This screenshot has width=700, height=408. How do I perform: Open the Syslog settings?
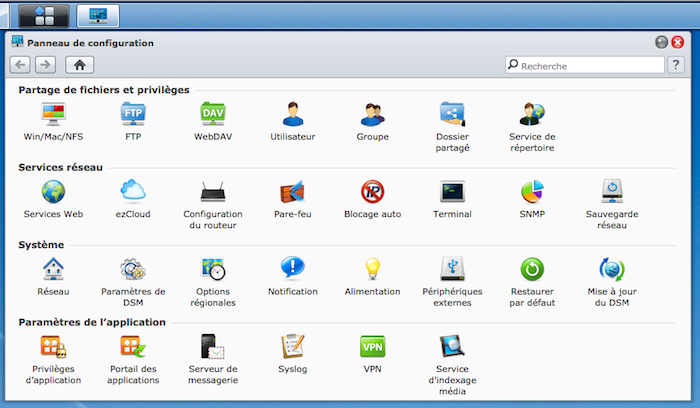click(293, 347)
